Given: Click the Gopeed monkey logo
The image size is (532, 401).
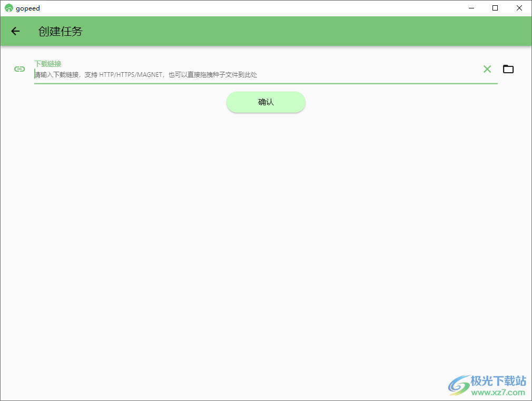Looking at the screenshot, I should click(8, 8).
